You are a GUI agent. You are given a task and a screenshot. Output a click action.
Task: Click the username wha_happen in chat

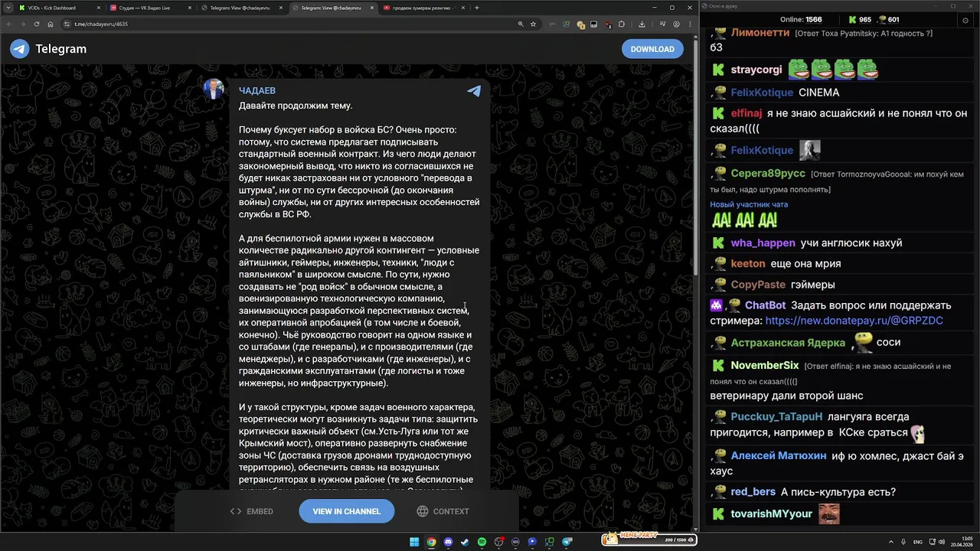click(763, 243)
